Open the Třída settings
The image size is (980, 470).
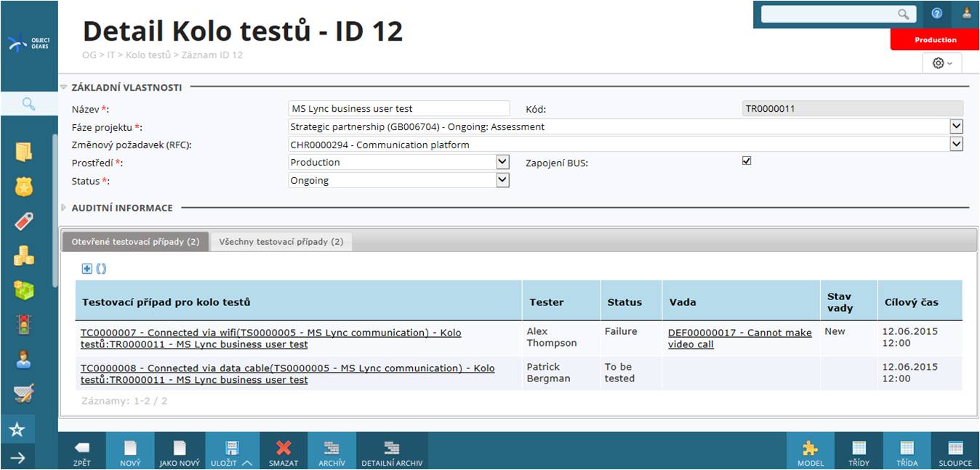(907, 452)
